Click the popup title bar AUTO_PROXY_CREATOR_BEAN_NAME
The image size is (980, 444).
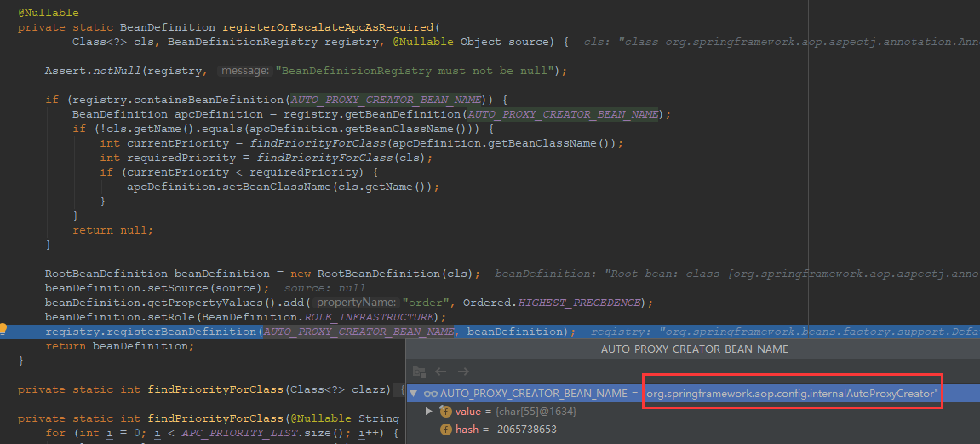694,349
